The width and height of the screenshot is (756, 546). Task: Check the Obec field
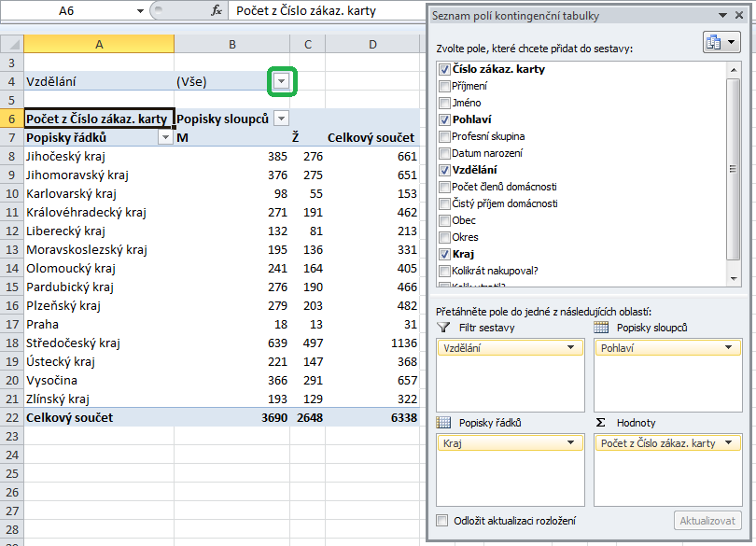(444, 221)
